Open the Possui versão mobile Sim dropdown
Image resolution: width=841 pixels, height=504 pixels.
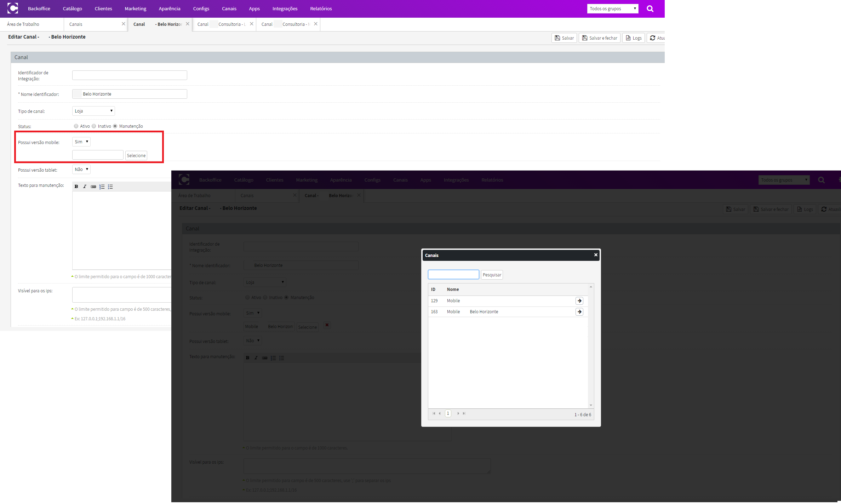click(81, 142)
